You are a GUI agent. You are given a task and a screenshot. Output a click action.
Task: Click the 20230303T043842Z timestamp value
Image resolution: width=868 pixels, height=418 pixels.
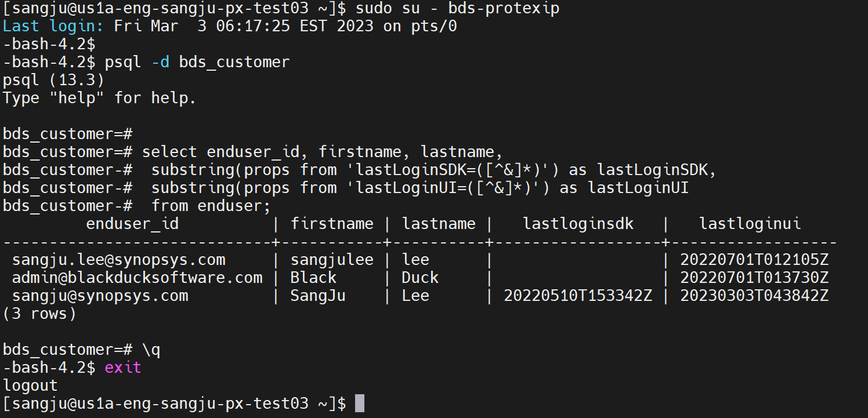pos(754,296)
